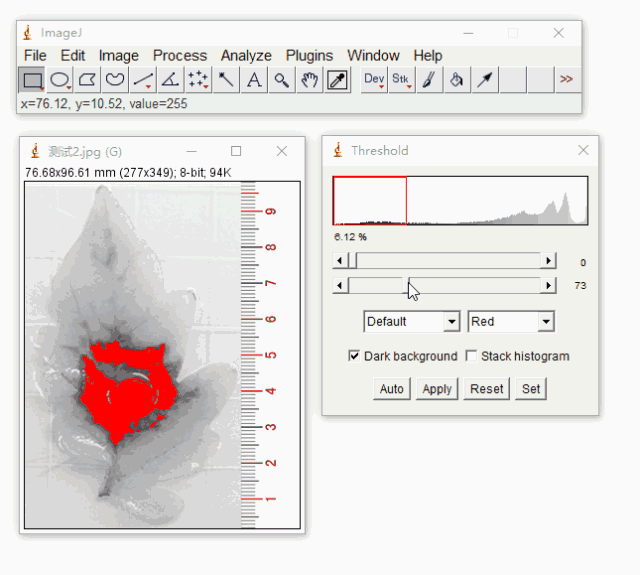Viewport: 640px width, 575px height.
Task: Select the Flood Fill bucket tool
Action: (x=457, y=80)
